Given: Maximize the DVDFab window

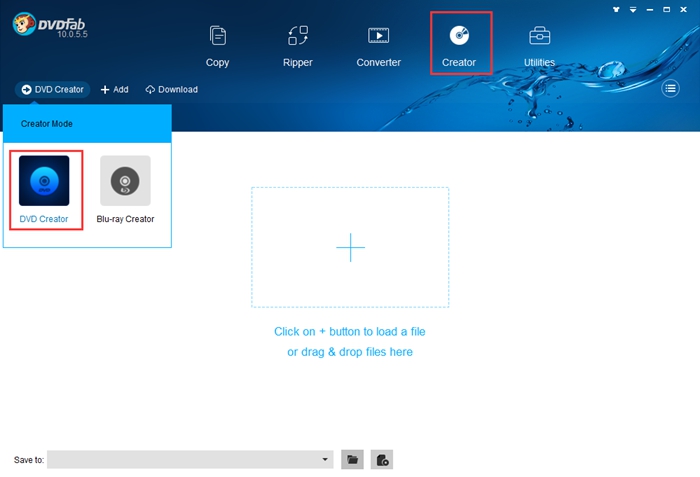Looking at the screenshot, I should [667, 9].
